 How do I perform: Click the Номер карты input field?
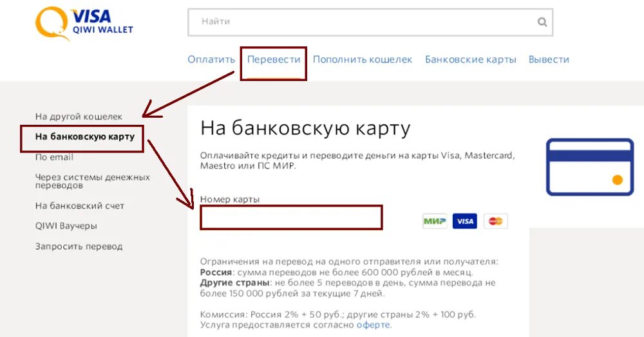291,217
